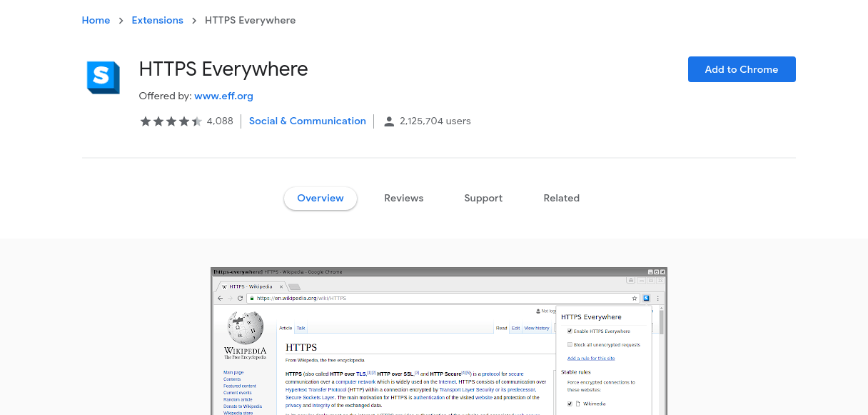The height and width of the screenshot is (415, 868).
Task: Click the HTTPS Everywhere extension logo icon
Action: 104,76
